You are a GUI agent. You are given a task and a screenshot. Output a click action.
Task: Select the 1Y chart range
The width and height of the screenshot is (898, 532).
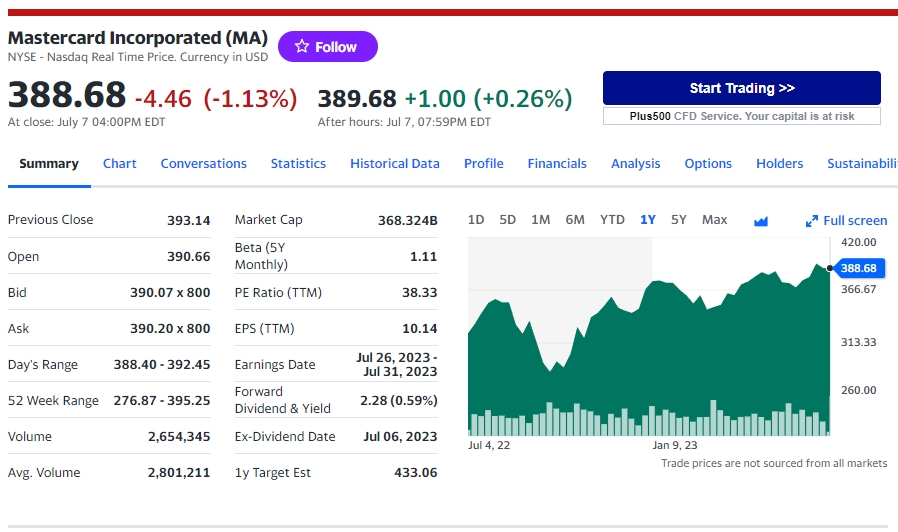pos(648,220)
